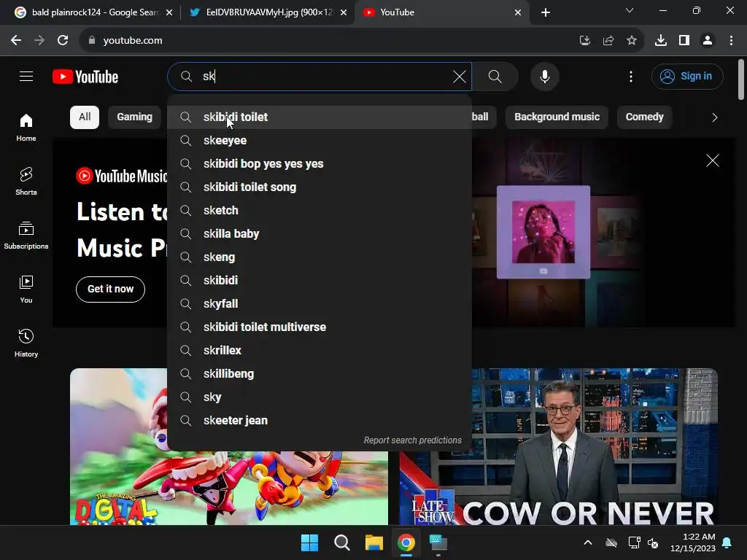This screenshot has width=747, height=560.
Task: Go to Home in sidebar
Action: click(x=26, y=128)
